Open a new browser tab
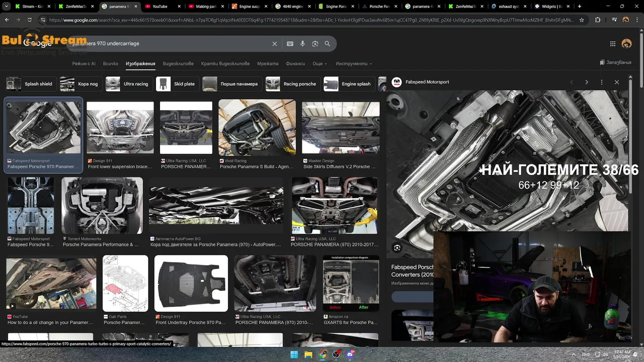Screen dimensions: 644x362 pyautogui.click(x=580, y=7)
